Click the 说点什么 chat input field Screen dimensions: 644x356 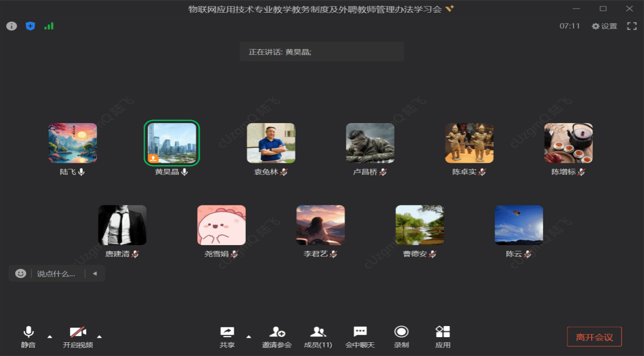pyautogui.click(x=56, y=274)
